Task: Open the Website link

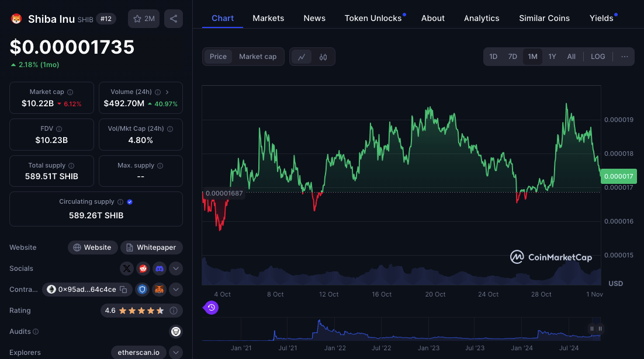Action: point(92,248)
